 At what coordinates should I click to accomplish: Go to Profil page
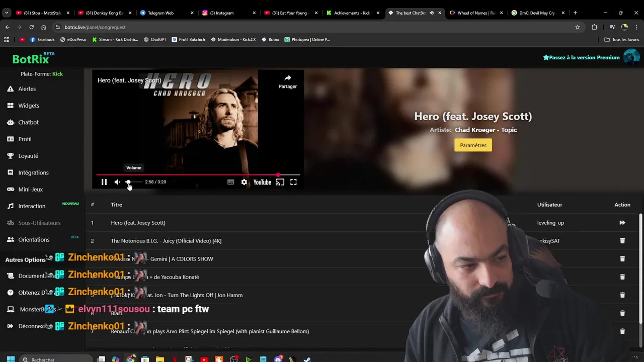pos(25,139)
